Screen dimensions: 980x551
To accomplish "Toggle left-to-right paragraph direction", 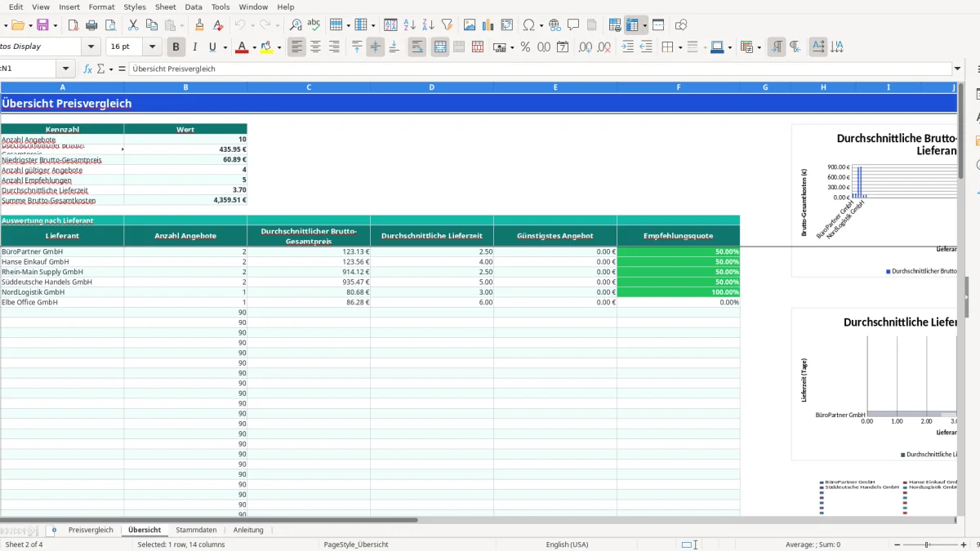I will [777, 47].
